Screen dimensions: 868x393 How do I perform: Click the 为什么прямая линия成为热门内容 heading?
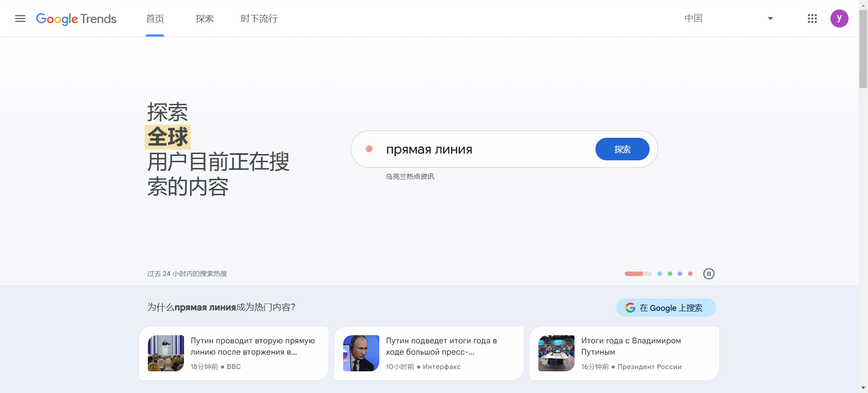(221, 307)
